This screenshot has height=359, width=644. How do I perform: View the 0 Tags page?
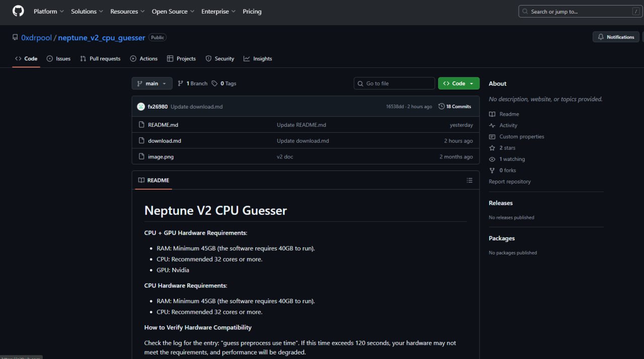coord(224,83)
